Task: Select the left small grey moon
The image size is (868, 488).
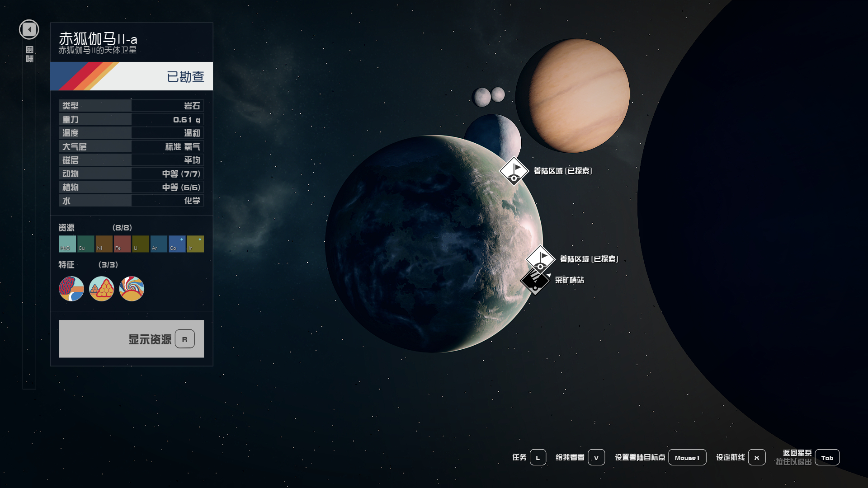Action: coord(482,97)
